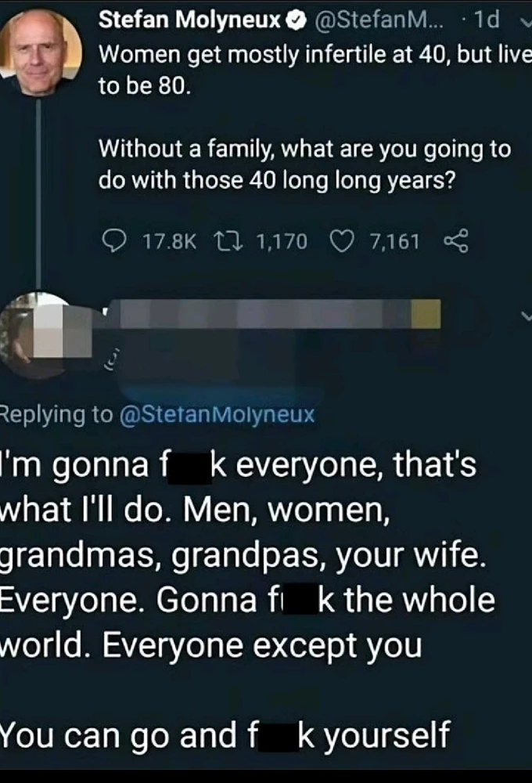This screenshot has height=783, width=532.
Task: Click the verified badge beside Stefan Molyneux
Action: (x=295, y=22)
